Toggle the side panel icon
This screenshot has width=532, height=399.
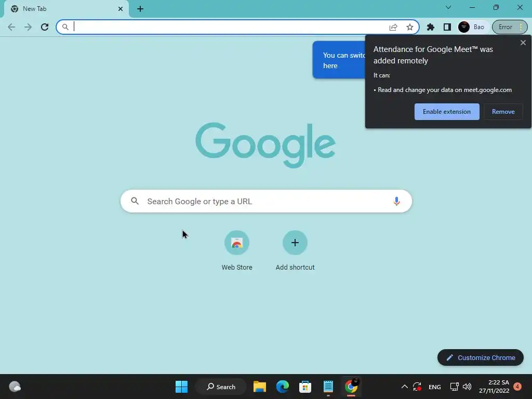447,27
